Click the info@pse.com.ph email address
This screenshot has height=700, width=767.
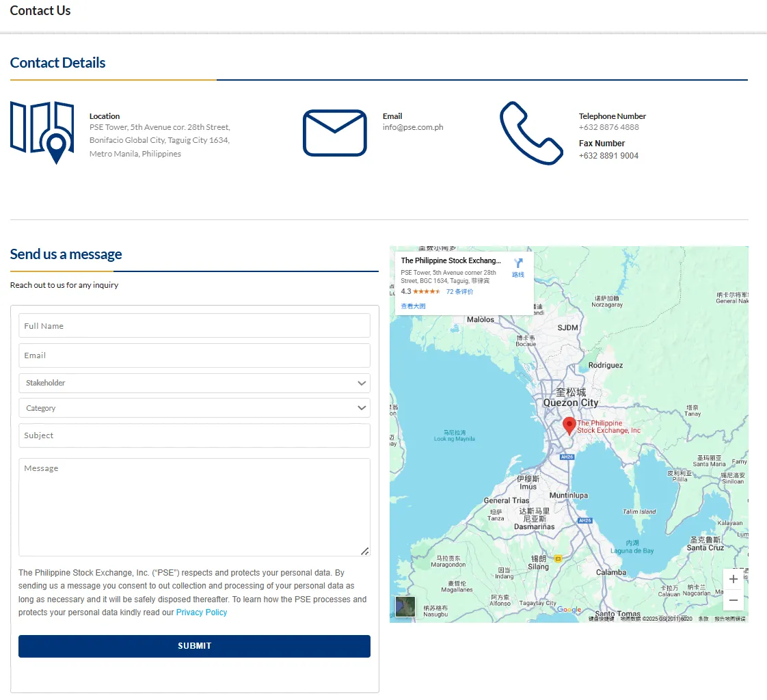coord(413,127)
